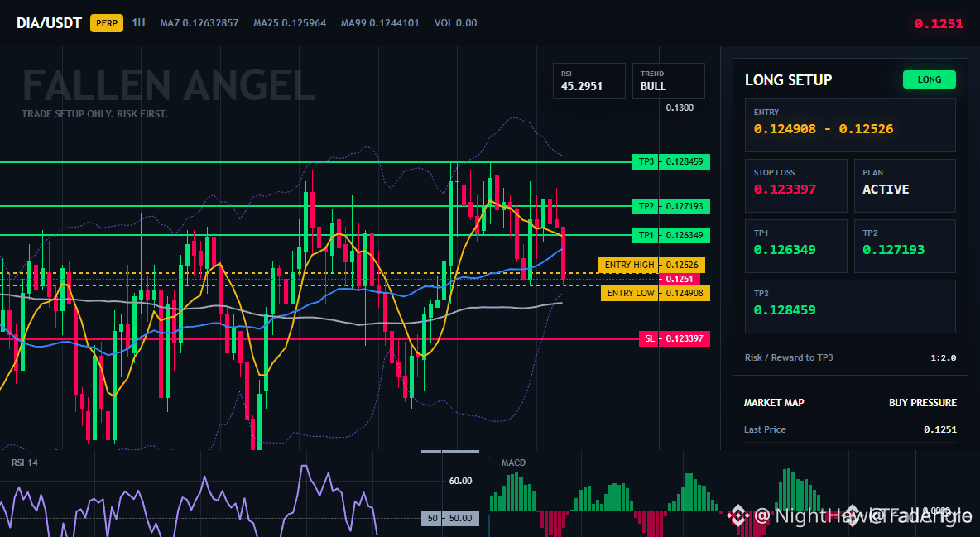980x537 pixels.
Task: Click the SL 0.123397 chart label
Action: pyautogui.click(x=675, y=338)
